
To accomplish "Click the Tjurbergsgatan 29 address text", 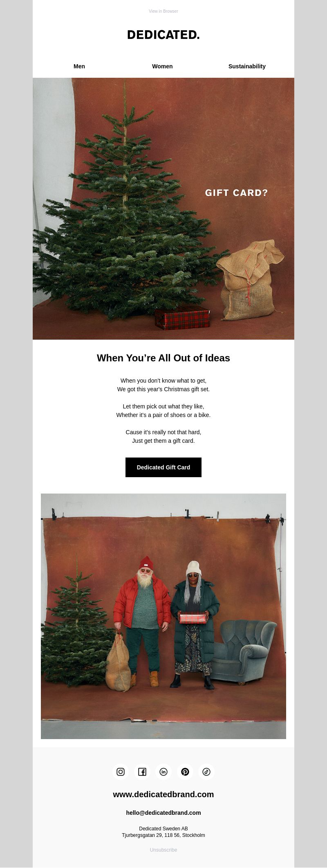I will (x=163, y=835).
